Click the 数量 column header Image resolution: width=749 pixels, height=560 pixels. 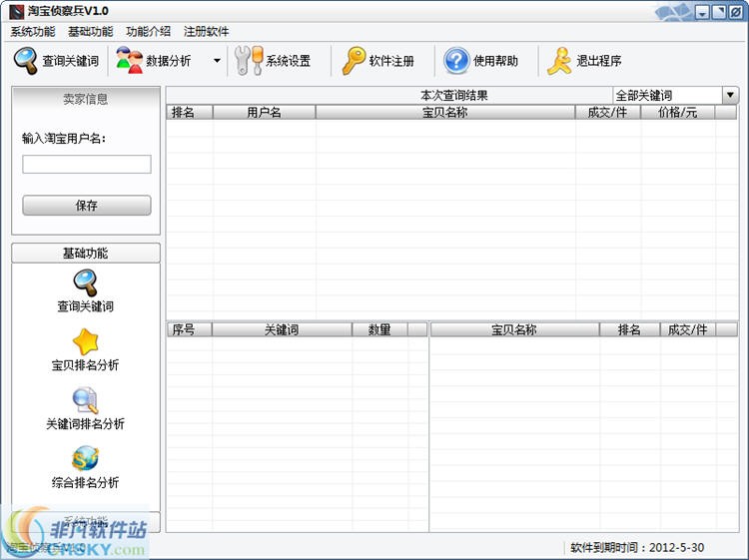click(x=379, y=329)
